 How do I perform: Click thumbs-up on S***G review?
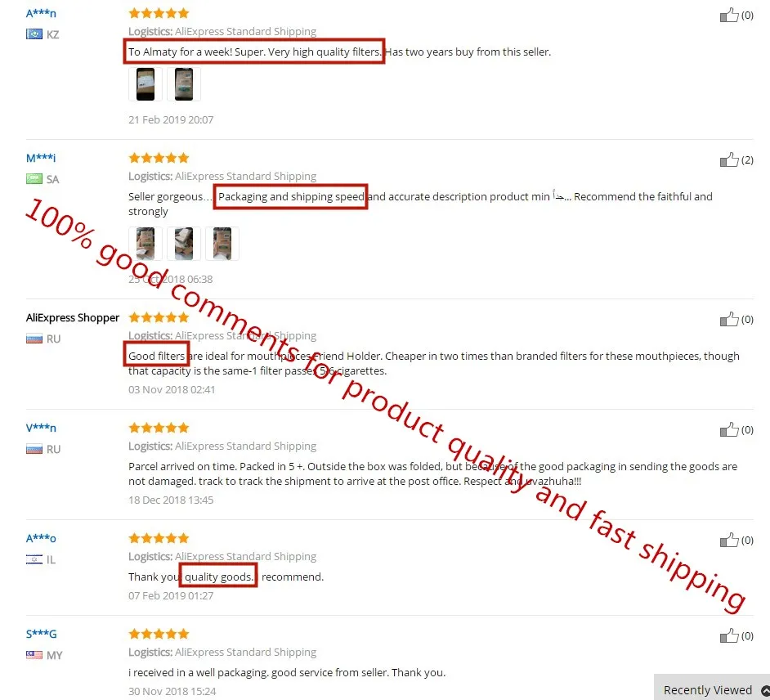tap(729, 635)
